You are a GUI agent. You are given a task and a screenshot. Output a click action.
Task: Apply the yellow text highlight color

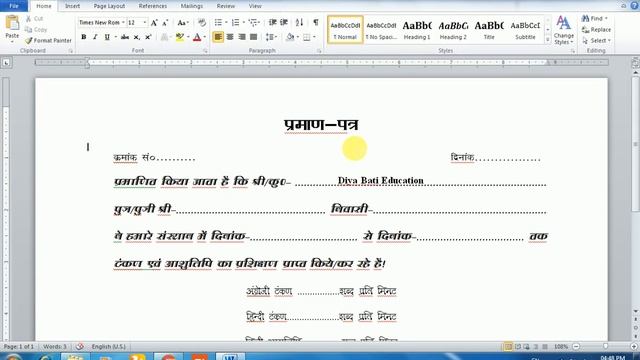tap(180, 37)
